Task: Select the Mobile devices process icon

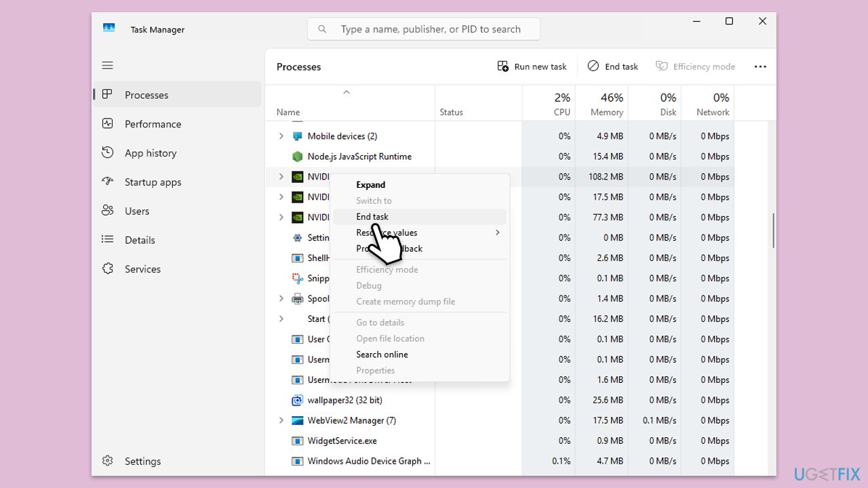Action: point(297,136)
